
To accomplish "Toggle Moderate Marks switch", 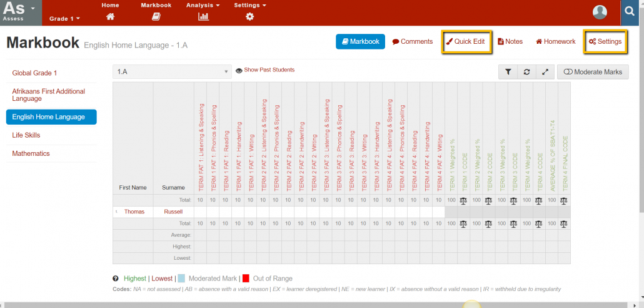I will pyautogui.click(x=592, y=72).
